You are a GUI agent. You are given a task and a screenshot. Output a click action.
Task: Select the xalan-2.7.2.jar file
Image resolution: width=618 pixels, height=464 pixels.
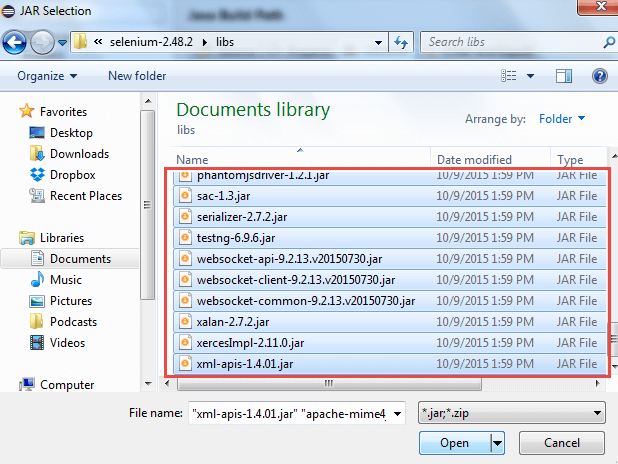233,321
